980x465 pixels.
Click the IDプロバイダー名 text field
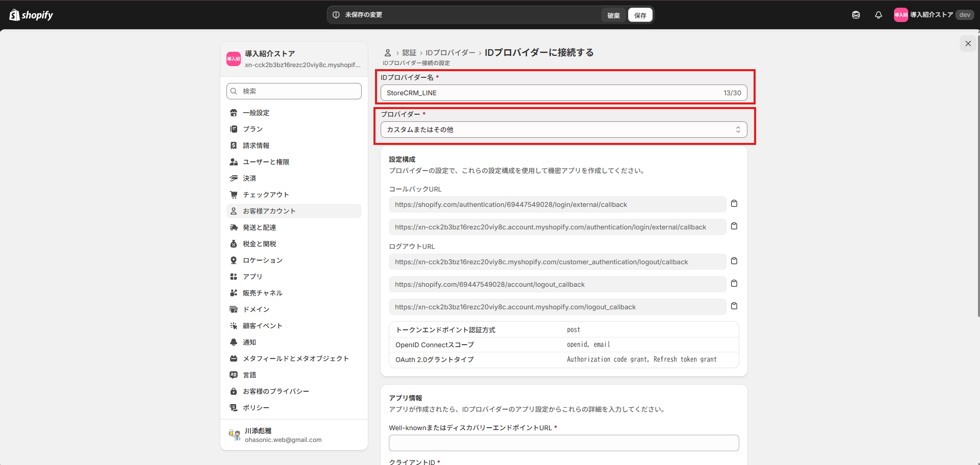[551, 93]
